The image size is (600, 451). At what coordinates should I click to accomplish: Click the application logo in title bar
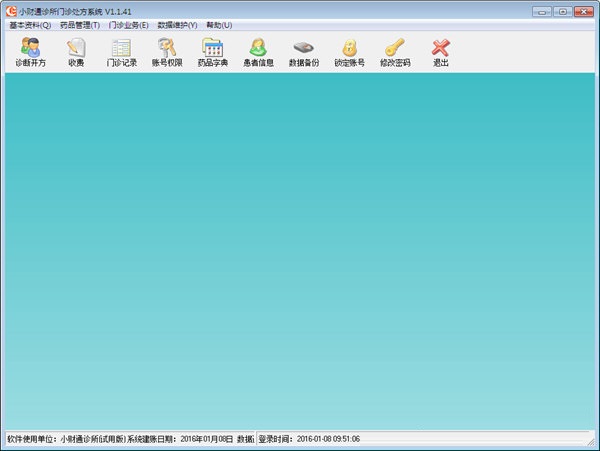pyautogui.click(x=11, y=11)
